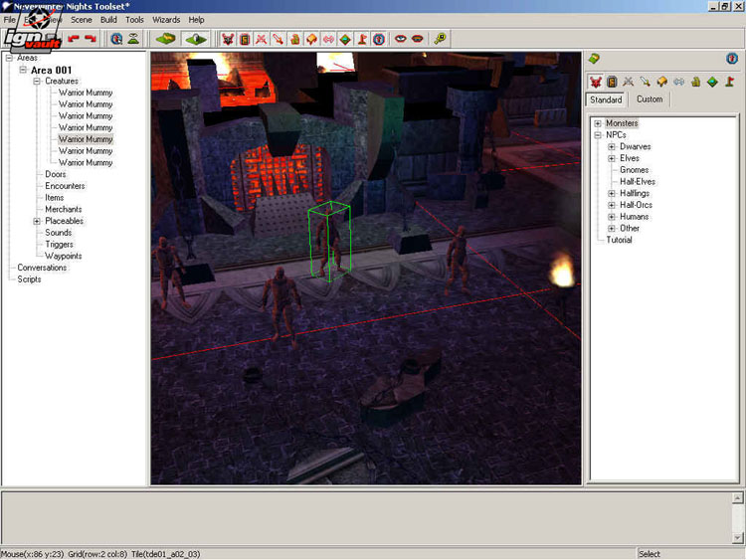Collapse the Creatures tree node
Viewport: 746px width, 560px height.
[x=37, y=82]
